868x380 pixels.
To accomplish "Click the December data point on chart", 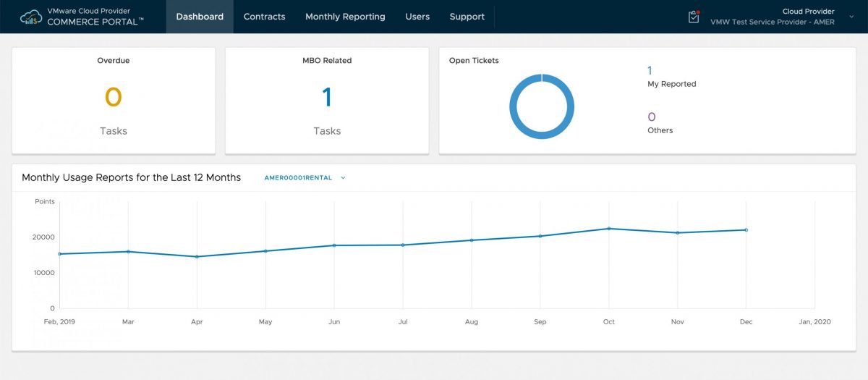I will point(746,230).
